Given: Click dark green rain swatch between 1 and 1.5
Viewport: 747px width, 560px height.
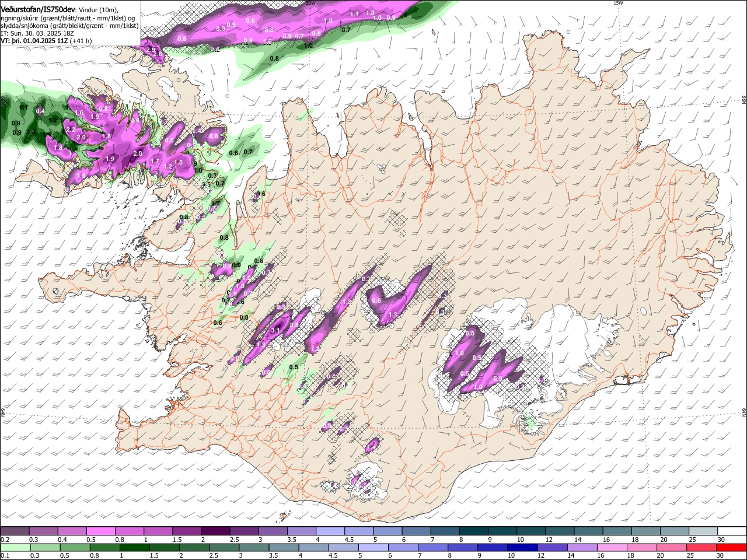Looking at the screenshot, I should [x=134, y=547].
